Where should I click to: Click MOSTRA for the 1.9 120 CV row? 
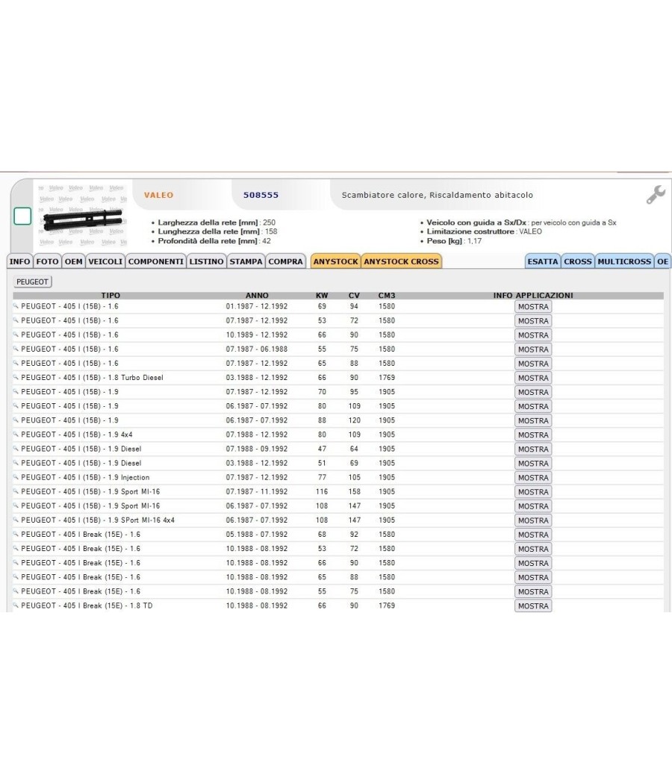pos(533,420)
